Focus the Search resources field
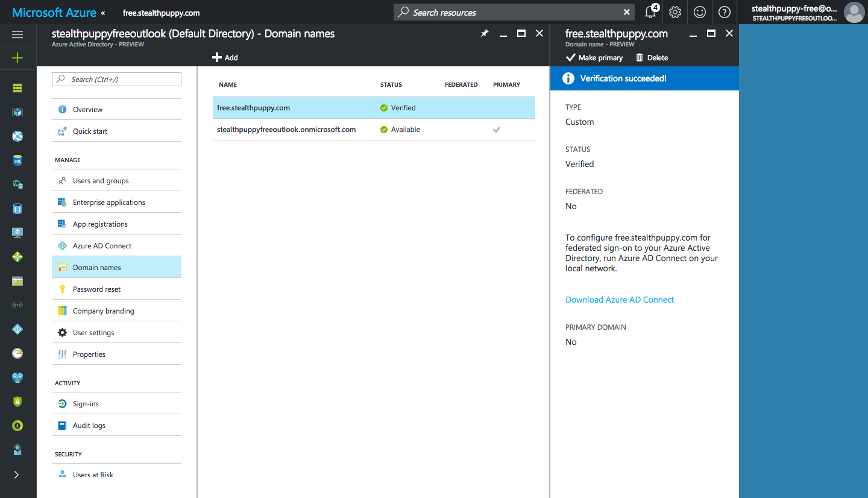Screen dimensions: 868x498 pos(515,12)
